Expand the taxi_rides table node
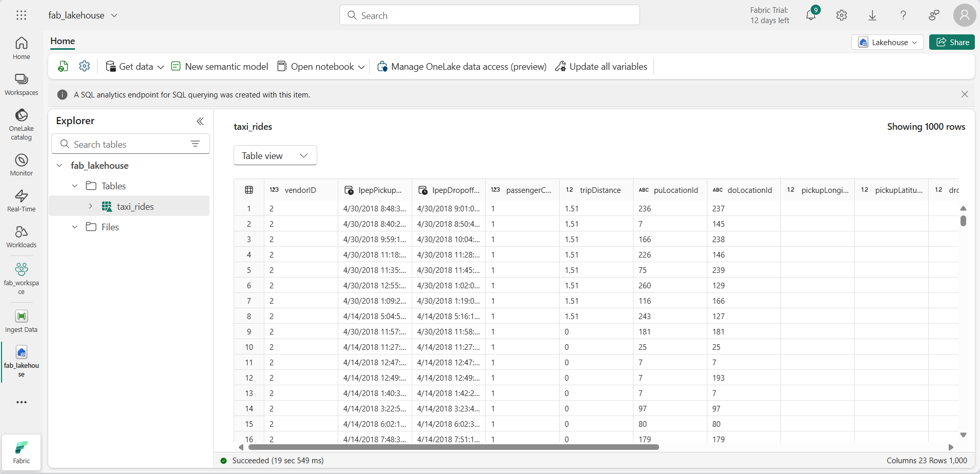This screenshot has width=980, height=474. (90, 206)
